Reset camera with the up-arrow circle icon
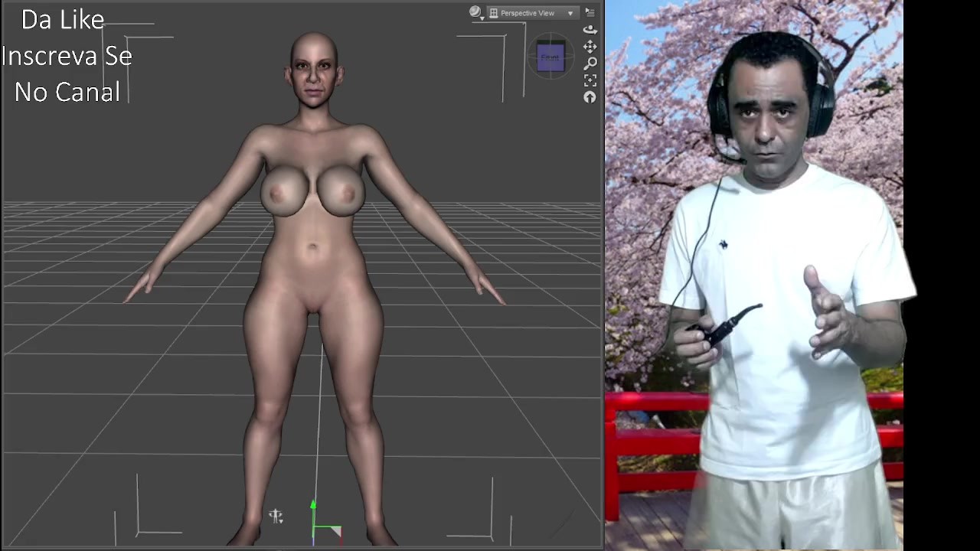The height and width of the screenshot is (551, 980). 590,97
